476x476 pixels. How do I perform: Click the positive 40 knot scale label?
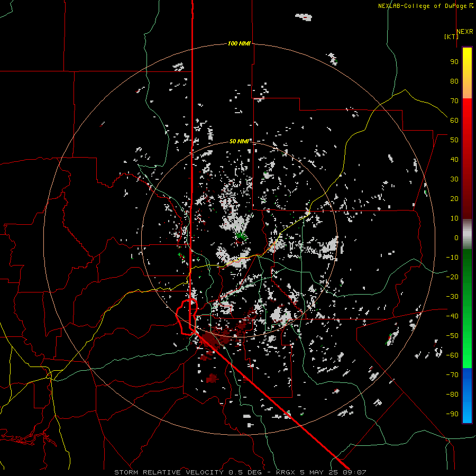pos(454,159)
